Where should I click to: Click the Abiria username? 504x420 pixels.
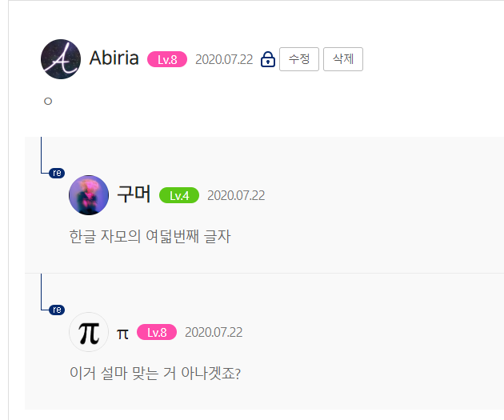coord(114,58)
